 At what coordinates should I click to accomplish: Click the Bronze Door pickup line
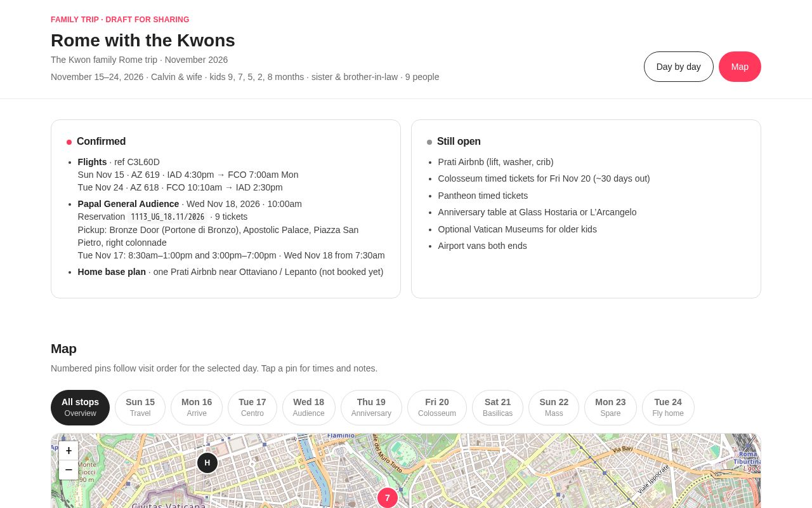218,236
